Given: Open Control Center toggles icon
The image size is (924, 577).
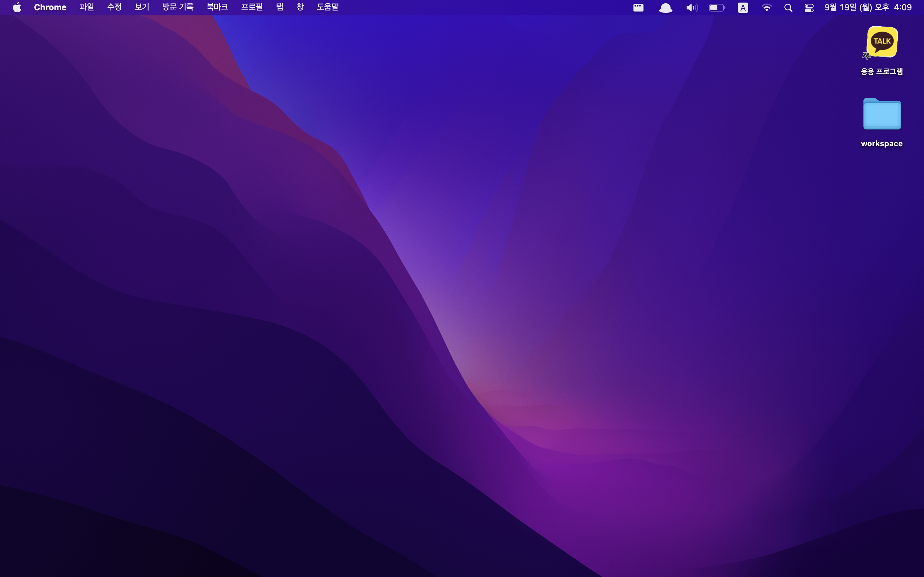Looking at the screenshot, I should tap(809, 8).
